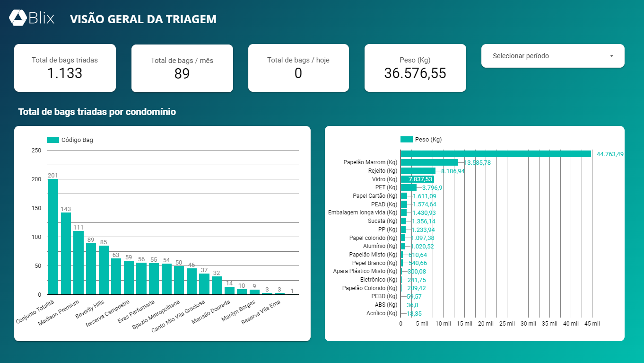Click the bar labeled 46

click(x=191, y=281)
